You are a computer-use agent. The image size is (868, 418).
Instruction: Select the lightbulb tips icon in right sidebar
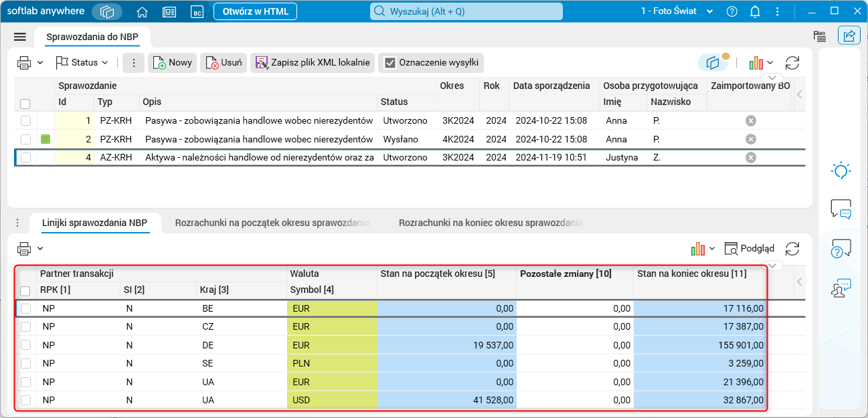[841, 171]
